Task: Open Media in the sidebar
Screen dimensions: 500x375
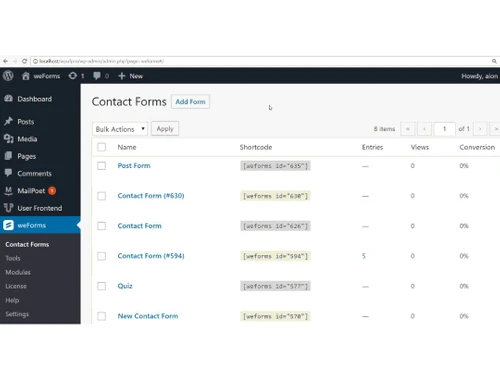Action: 27,139
